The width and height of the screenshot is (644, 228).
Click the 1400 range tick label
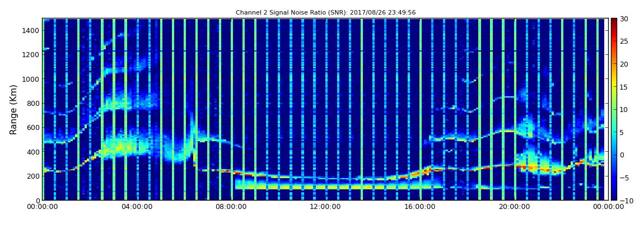31,30
